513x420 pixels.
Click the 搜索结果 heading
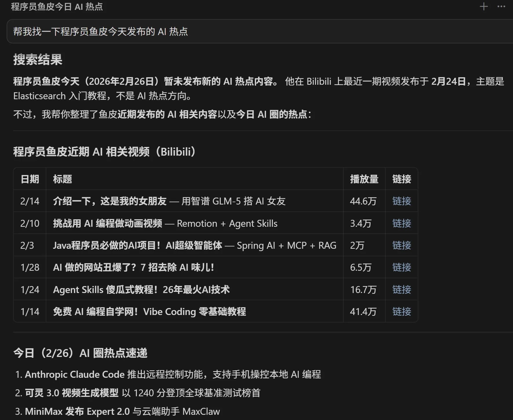tap(38, 60)
